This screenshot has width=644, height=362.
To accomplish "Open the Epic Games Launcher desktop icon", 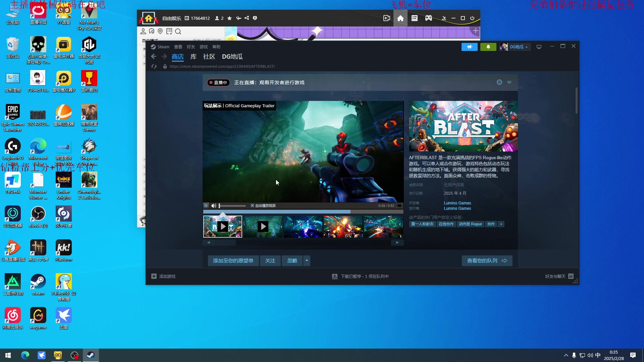I will (13, 118).
